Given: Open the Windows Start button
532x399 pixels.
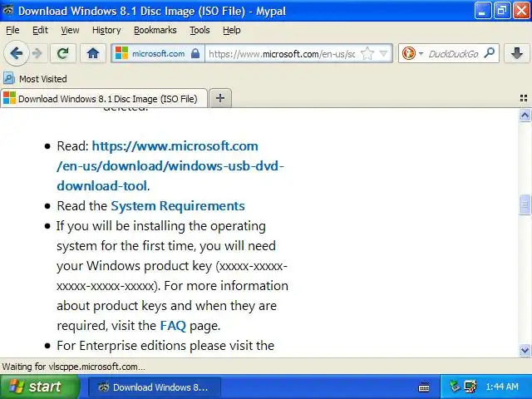Looking at the screenshot, I should (40, 387).
